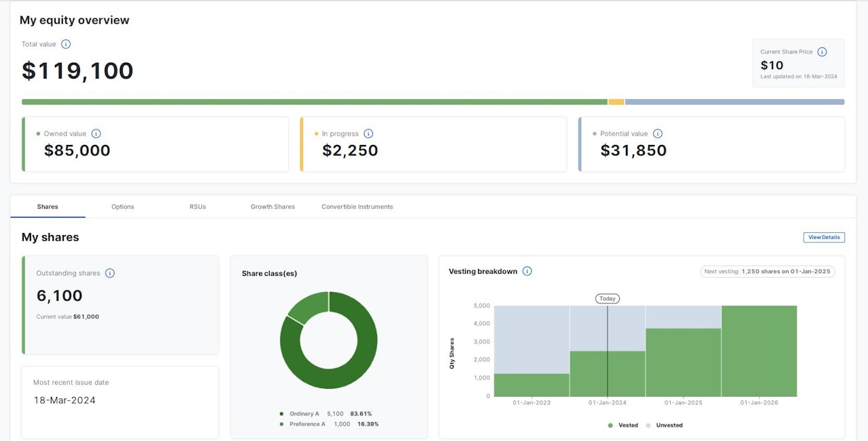This screenshot has width=868, height=441.
Task: Click the Next vesting badge
Action: tap(768, 272)
